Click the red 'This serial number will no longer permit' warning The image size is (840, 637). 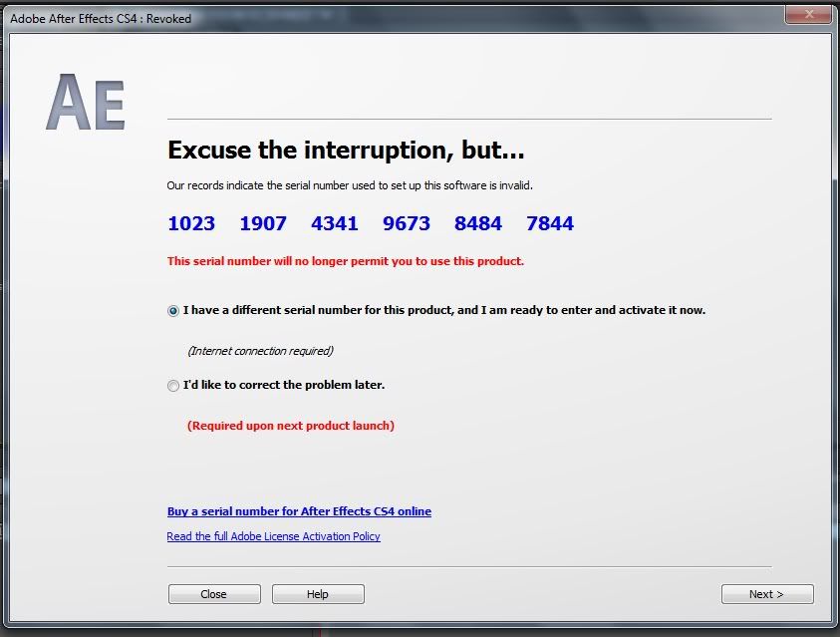346,261
